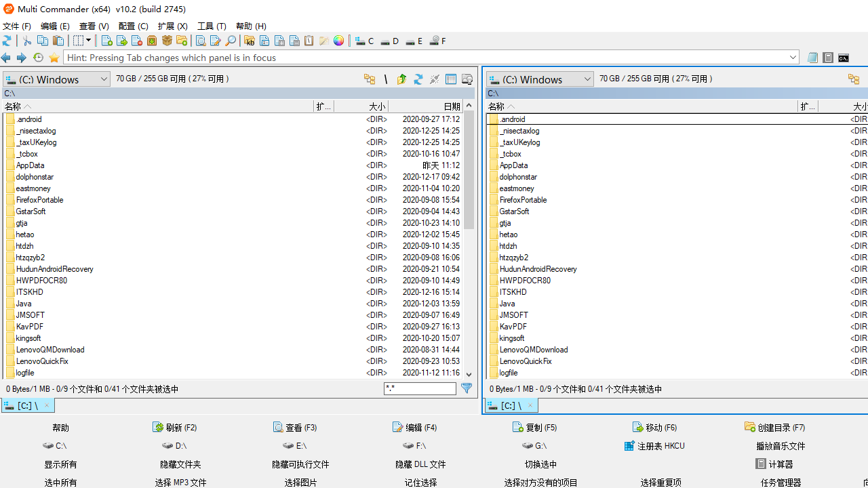This screenshot has height=488, width=868.
Task: Open the 工具 (T) menu
Action: [211, 26]
